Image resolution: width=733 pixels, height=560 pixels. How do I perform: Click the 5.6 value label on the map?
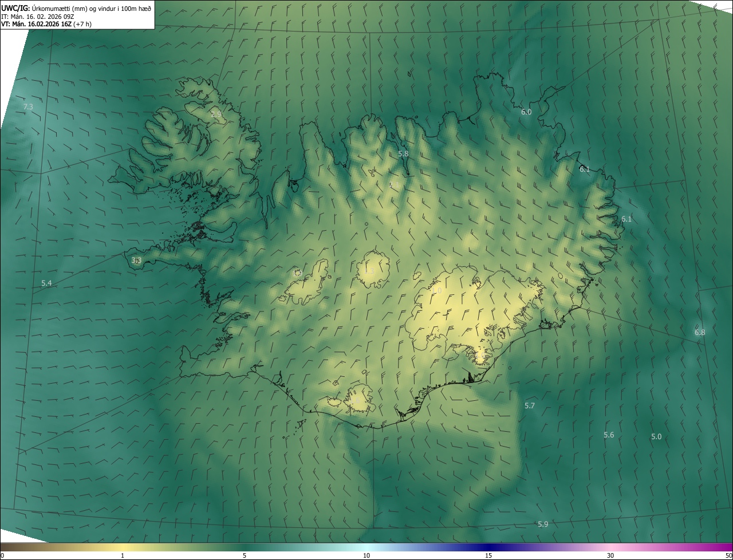[x=609, y=435]
